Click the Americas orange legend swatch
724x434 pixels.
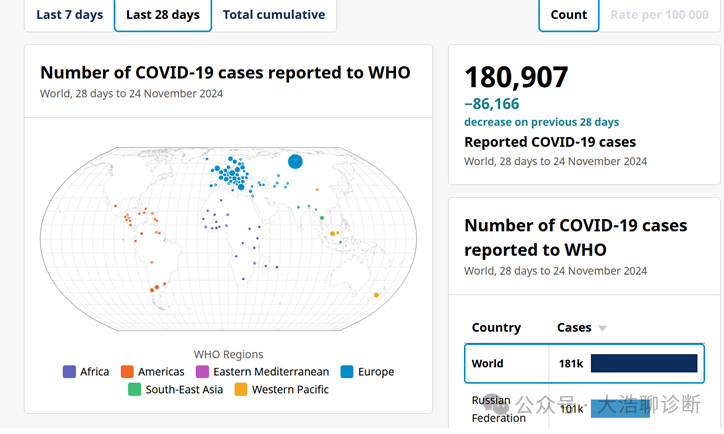128,372
